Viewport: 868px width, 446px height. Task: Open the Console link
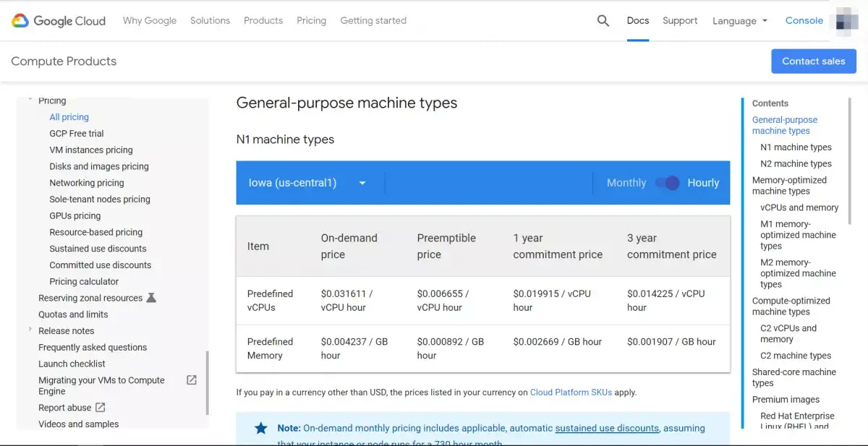click(x=804, y=20)
